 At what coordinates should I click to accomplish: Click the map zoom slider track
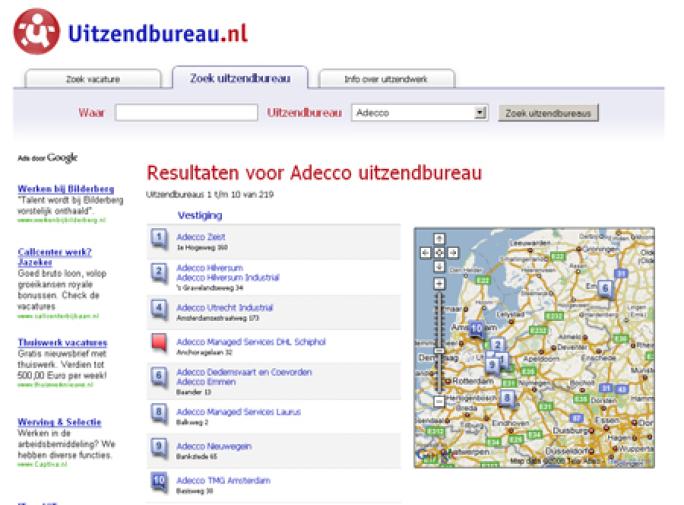point(438,340)
